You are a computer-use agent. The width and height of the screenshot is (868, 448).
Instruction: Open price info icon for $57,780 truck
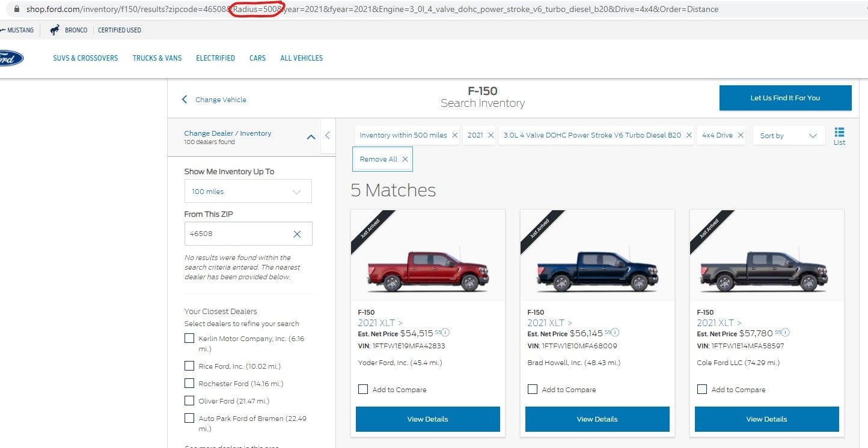(785, 332)
